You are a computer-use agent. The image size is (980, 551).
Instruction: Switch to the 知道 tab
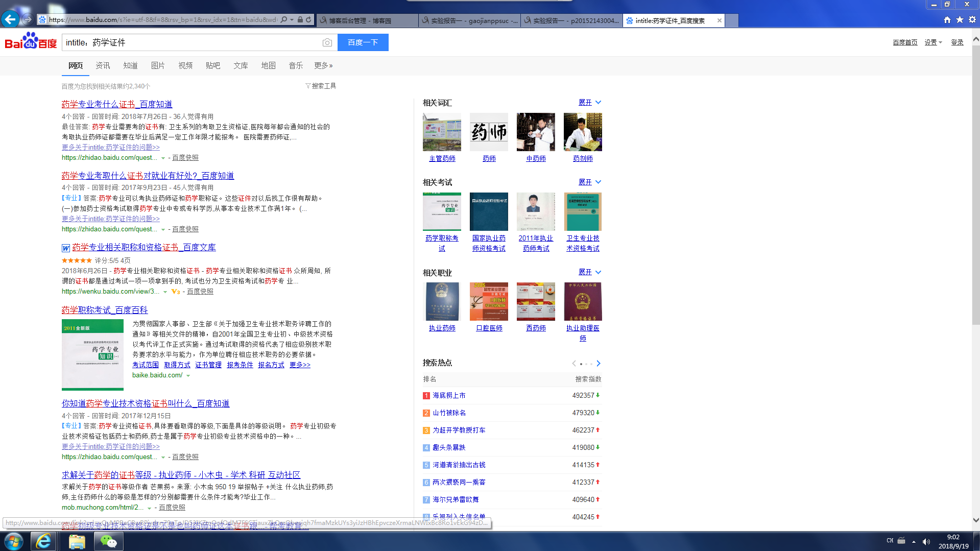pos(130,65)
